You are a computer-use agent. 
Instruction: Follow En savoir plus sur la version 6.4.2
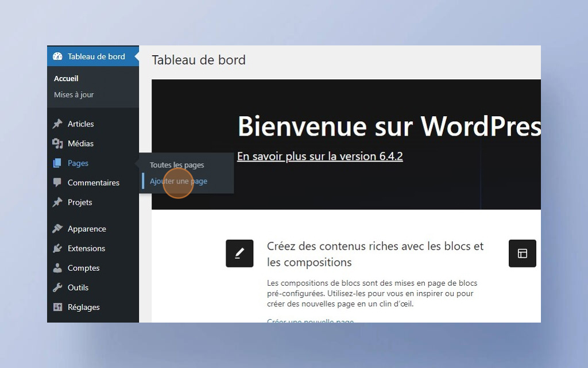click(320, 156)
